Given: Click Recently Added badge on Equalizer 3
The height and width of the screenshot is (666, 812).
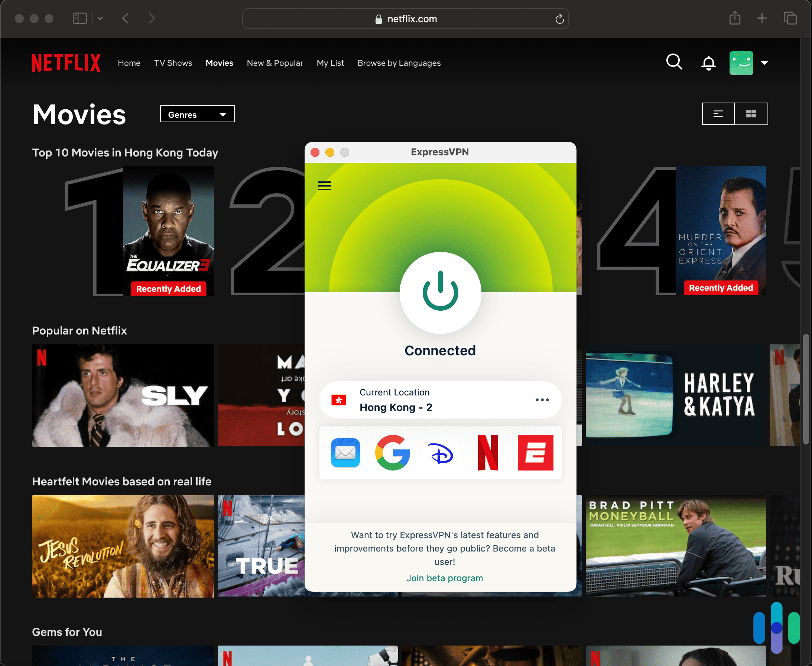Looking at the screenshot, I should coord(169,288).
